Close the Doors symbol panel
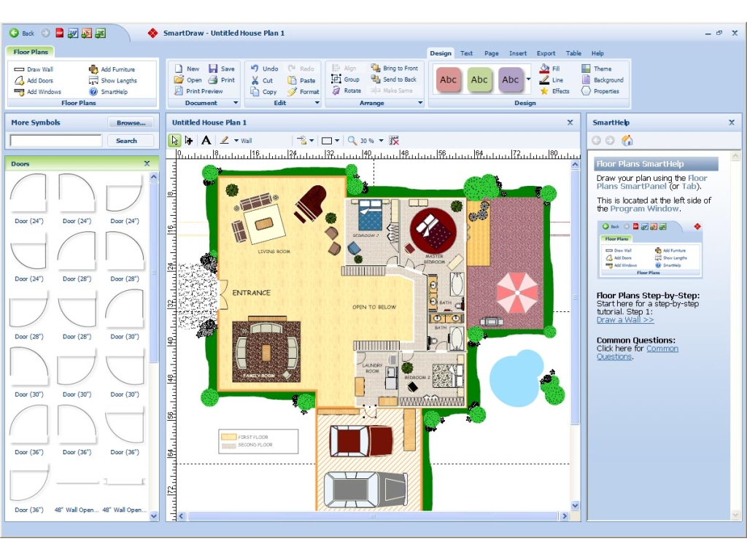The width and height of the screenshot is (747, 560). pos(147,163)
